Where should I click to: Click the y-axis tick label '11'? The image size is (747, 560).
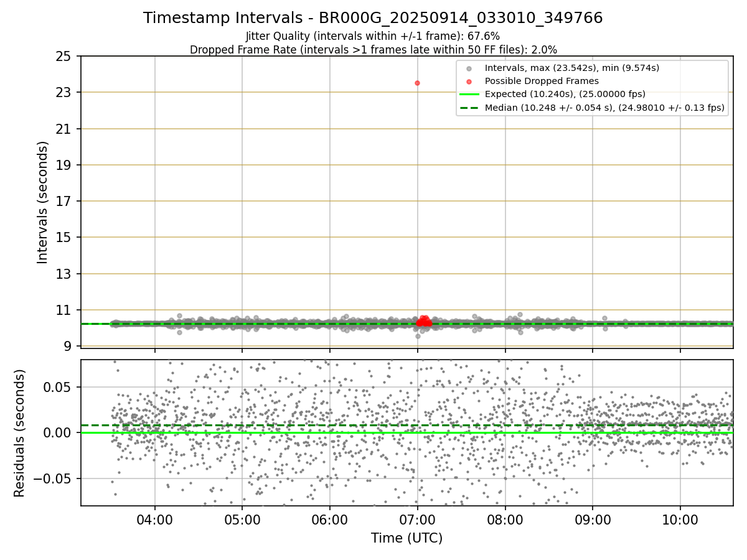point(64,310)
